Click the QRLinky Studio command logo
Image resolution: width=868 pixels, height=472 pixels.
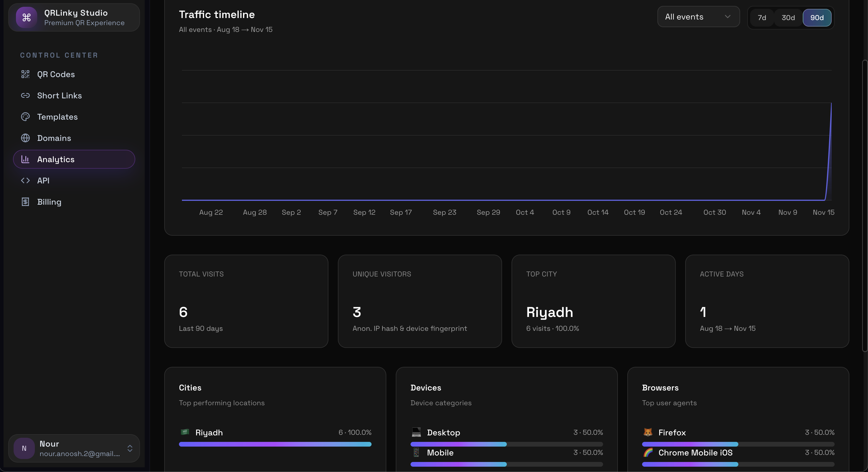[27, 17]
